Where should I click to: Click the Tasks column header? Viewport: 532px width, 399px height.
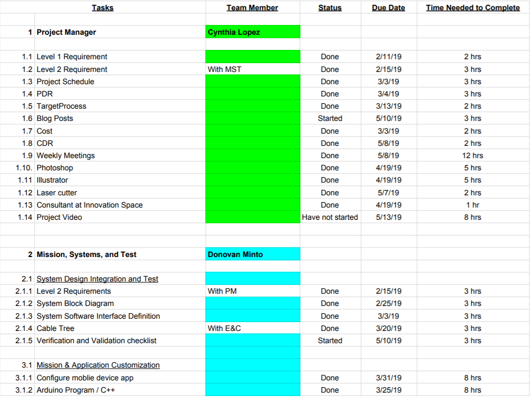tap(102, 8)
